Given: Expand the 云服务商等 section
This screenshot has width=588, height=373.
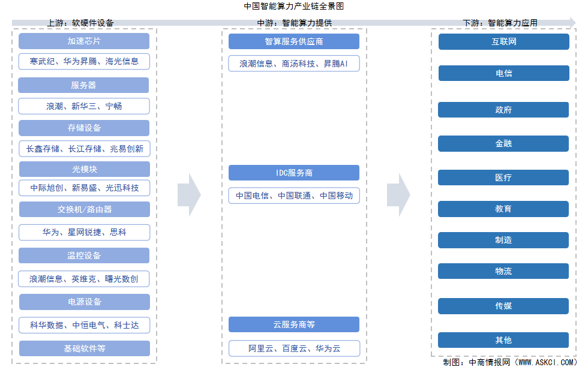Looking at the screenshot, I should coord(293,324).
